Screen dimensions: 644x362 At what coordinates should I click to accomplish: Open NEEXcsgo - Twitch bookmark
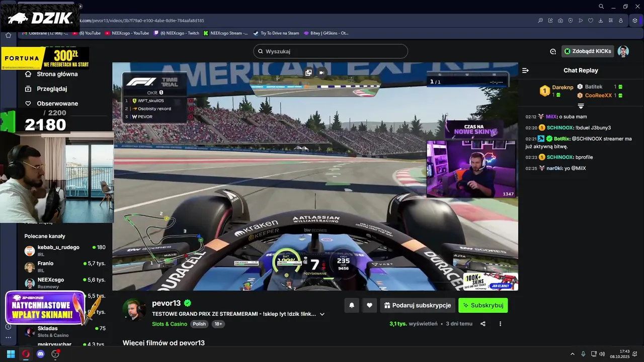[x=176, y=33]
